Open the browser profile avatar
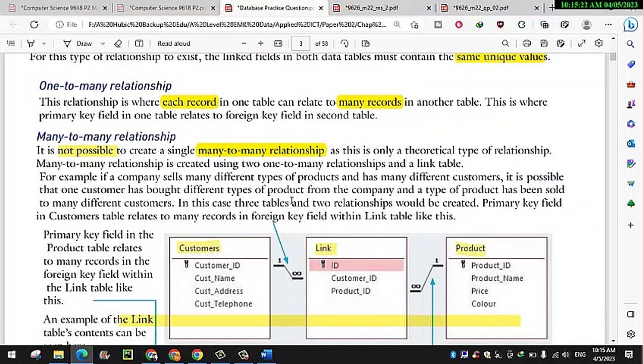This screenshot has height=364, width=643. 586,24
